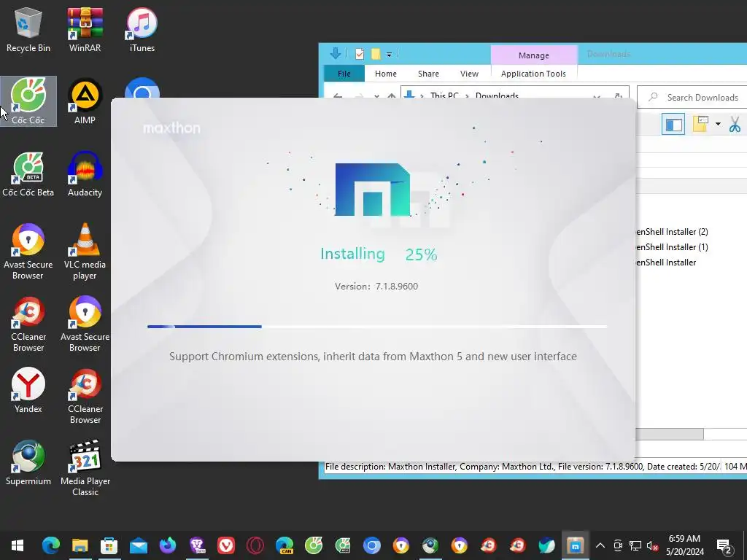Launch Opera from the taskbar
Viewport: 747px width, 560px height.
tap(255, 545)
